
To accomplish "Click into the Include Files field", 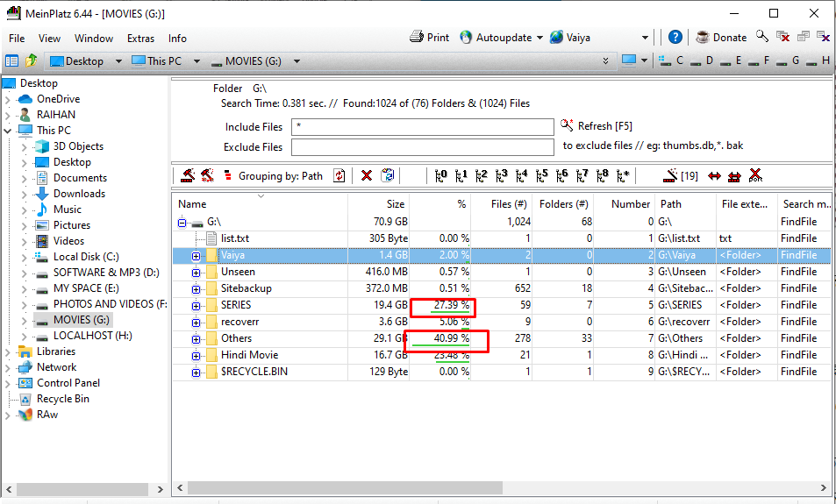I will click(x=422, y=127).
